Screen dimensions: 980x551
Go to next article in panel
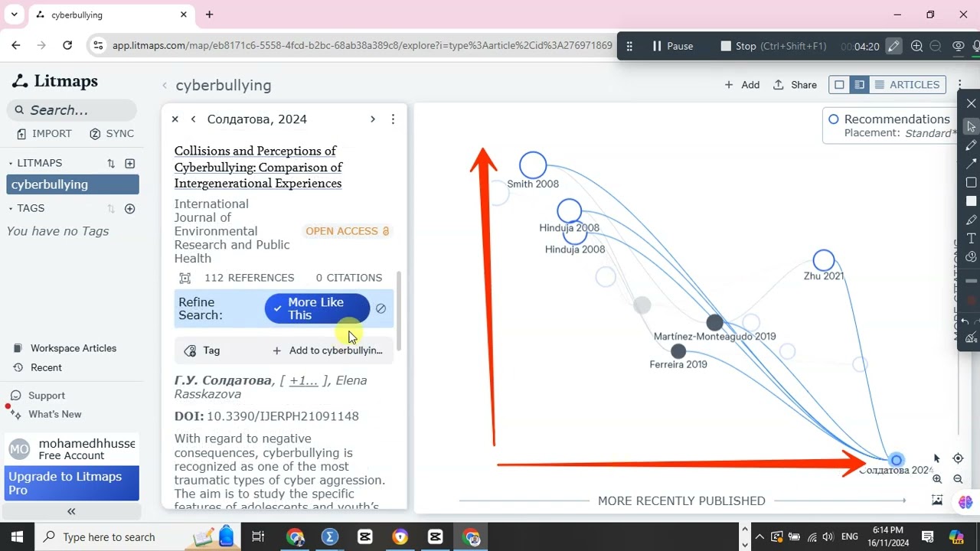tap(373, 119)
